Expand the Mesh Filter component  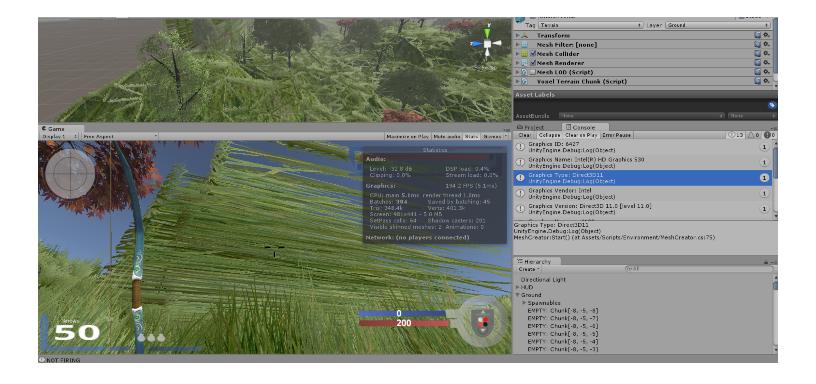click(x=517, y=45)
